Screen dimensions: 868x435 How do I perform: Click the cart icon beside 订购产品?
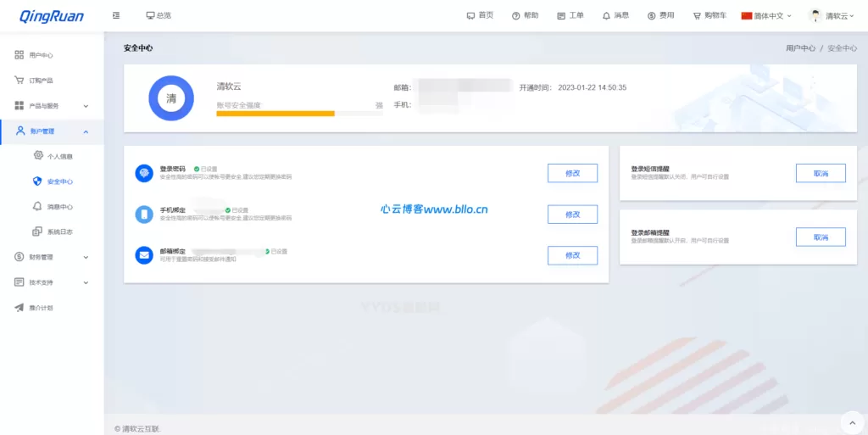(19, 81)
